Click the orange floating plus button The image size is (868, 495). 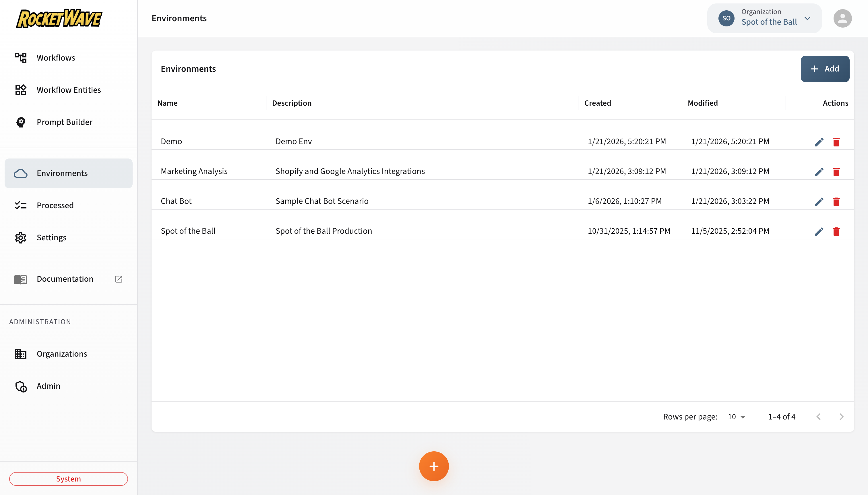pyautogui.click(x=434, y=466)
